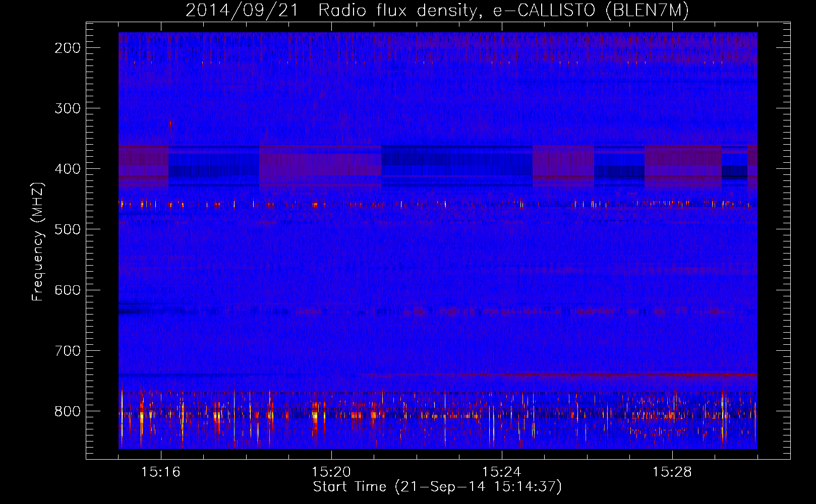Click the 15:24 time tick label
816x504 pixels.
point(502,472)
